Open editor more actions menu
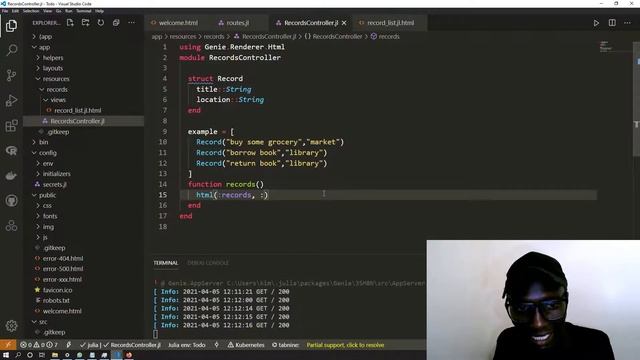 tap(627, 23)
